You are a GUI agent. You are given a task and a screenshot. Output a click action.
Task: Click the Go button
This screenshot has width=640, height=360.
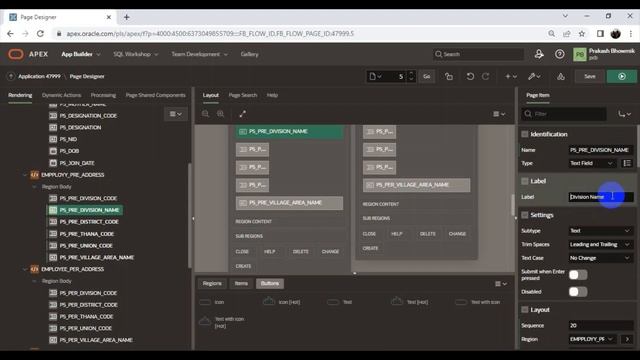pyautogui.click(x=427, y=76)
